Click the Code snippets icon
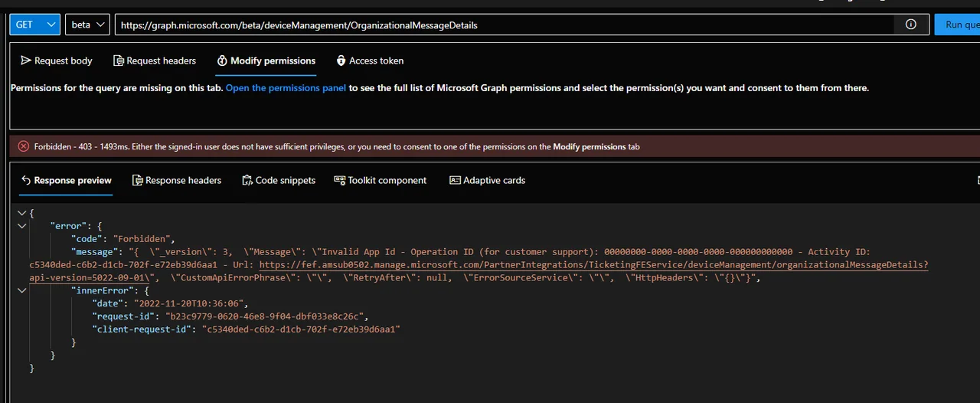This screenshot has width=980, height=403. [247, 180]
